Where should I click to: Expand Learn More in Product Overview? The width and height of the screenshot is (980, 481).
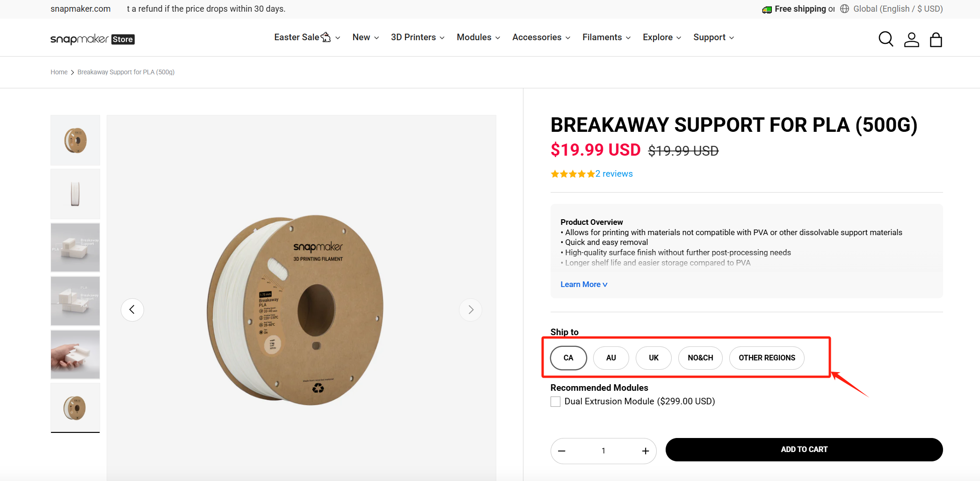[x=584, y=284]
